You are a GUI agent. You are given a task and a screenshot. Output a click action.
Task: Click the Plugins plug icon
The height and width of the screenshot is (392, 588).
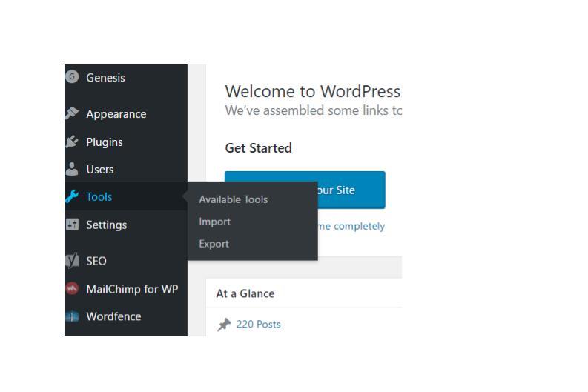click(x=72, y=142)
